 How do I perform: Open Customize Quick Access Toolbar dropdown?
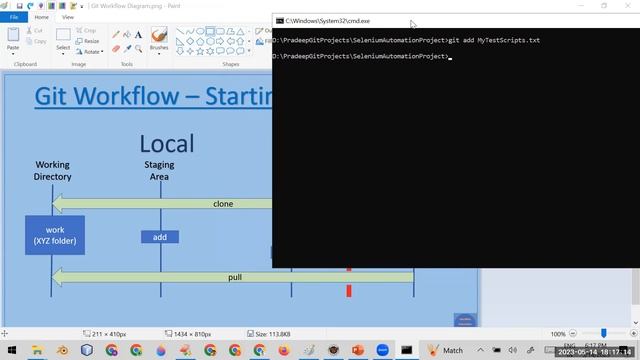(82, 6)
